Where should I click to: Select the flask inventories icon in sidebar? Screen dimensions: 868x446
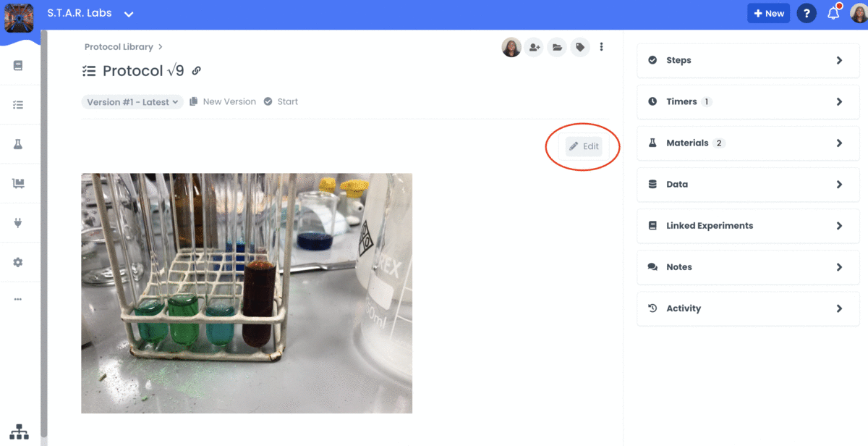coord(20,144)
